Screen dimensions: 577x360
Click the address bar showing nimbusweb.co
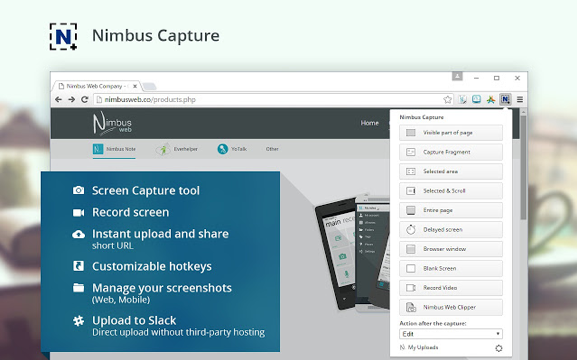[268, 99]
